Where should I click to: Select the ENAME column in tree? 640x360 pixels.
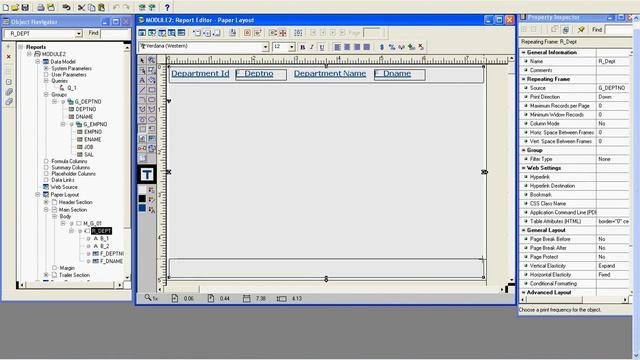92,139
